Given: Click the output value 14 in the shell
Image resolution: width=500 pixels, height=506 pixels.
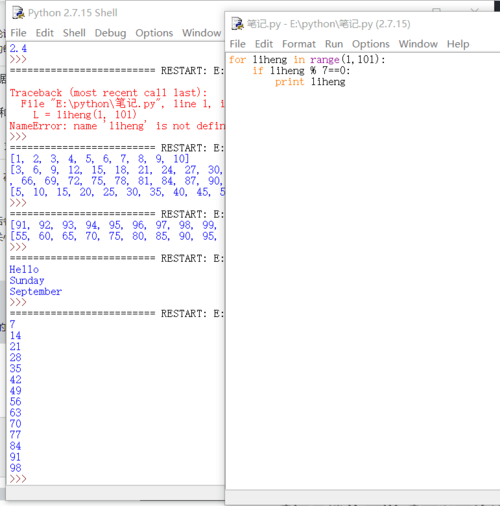Looking at the screenshot, I should [x=15, y=336].
